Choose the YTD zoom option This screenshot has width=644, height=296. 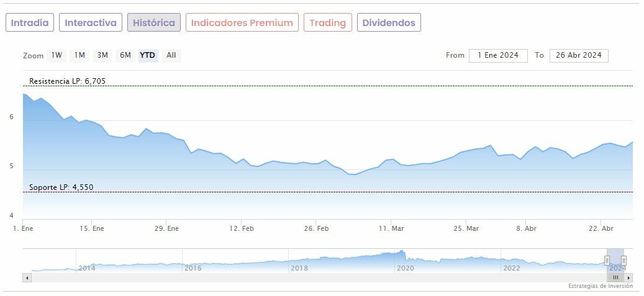click(148, 55)
